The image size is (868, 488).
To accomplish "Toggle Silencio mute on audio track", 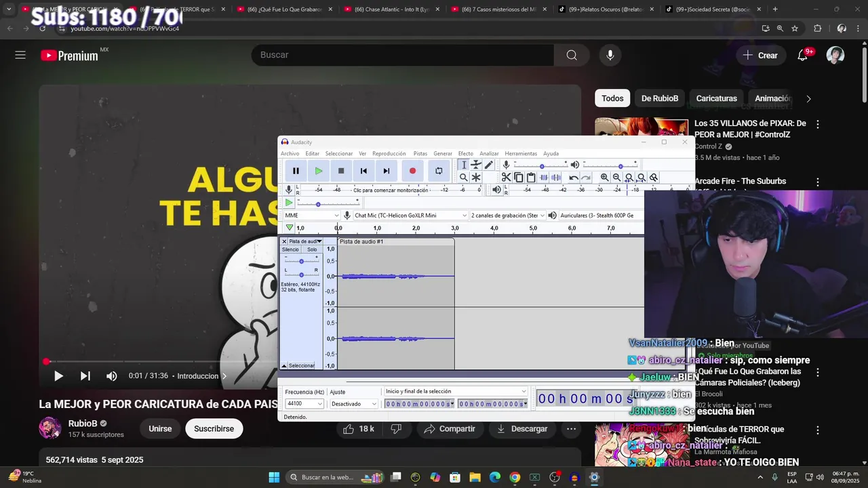I will coord(290,249).
